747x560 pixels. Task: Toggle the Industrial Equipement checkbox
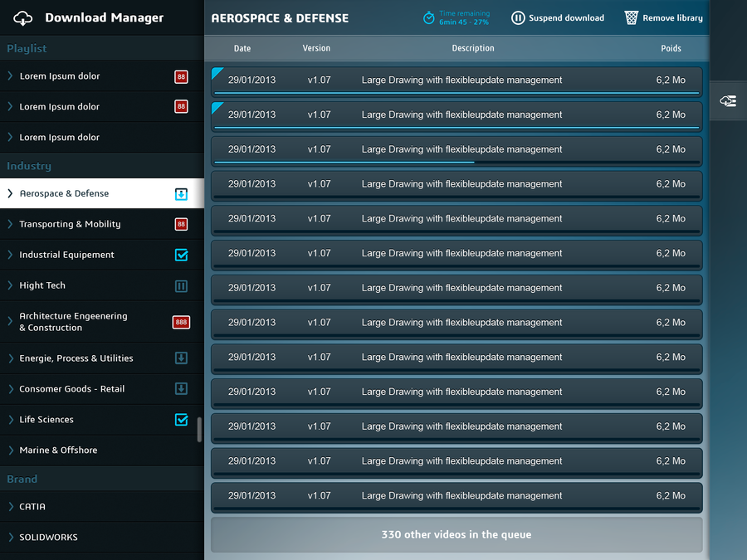181,255
